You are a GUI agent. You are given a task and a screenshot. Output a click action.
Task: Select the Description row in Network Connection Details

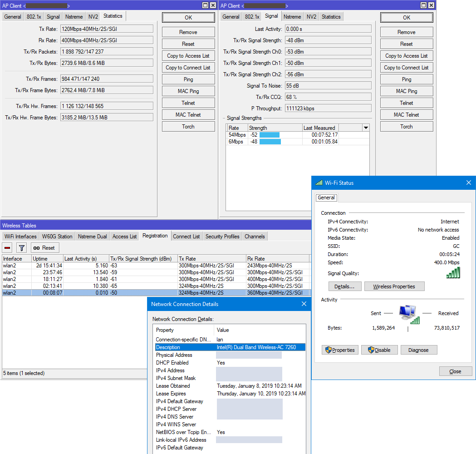(x=231, y=347)
